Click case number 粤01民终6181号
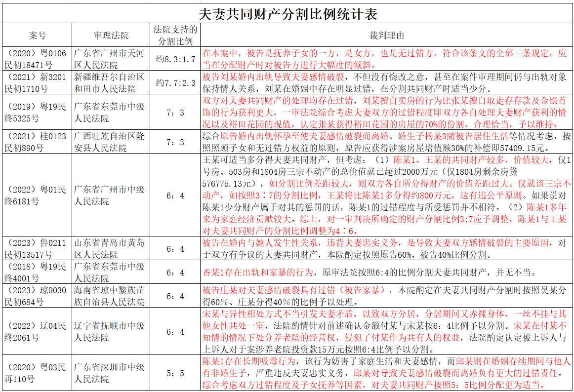This screenshot has width=574, height=392. click(37, 196)
